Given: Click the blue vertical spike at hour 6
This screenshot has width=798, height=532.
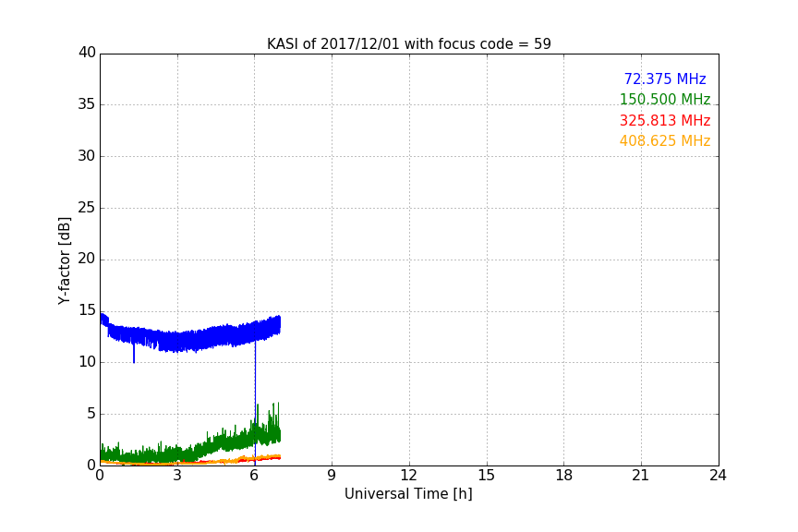Looking at the screenshot, I should pos(255,402).
